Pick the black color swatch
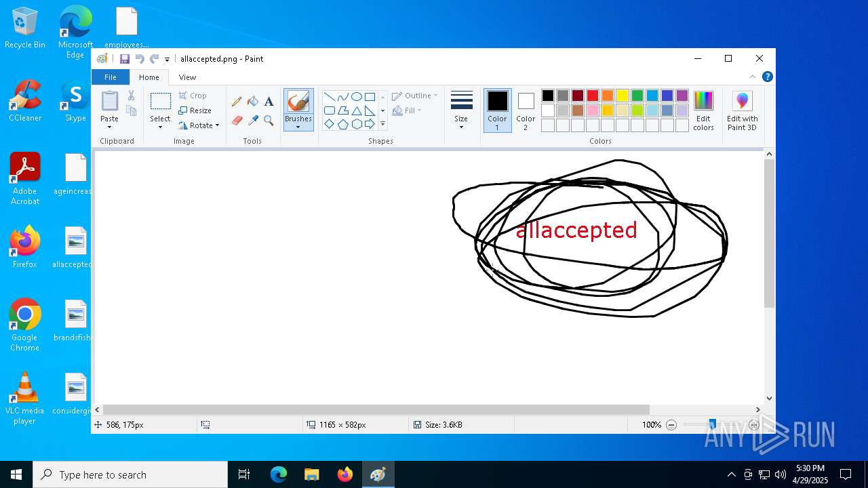868x488 pixels. (548, 96)
